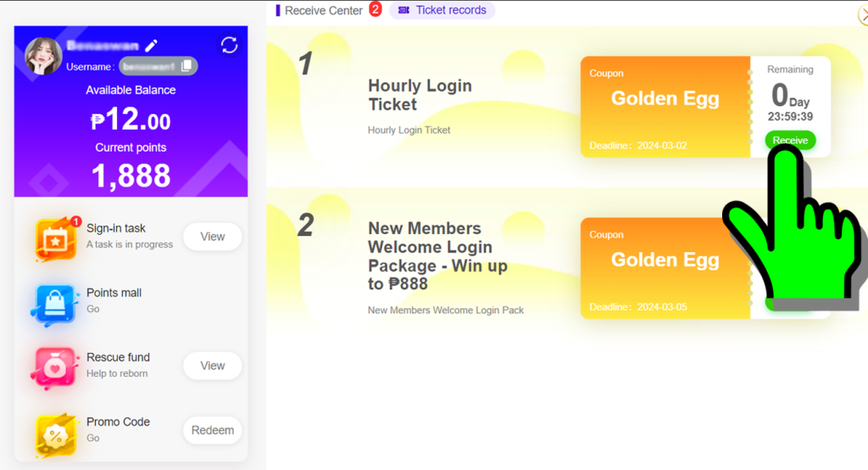Image resolution: width=868 pixels, height=470 pixels.
Task: View the Rescue fund details
Action: 213,366
